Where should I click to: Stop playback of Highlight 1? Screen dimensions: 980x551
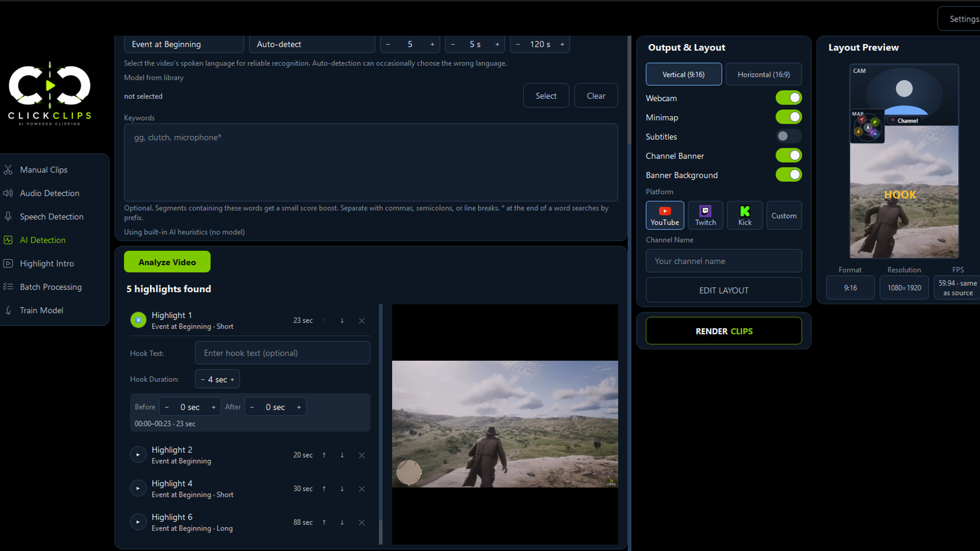(138, 320)
